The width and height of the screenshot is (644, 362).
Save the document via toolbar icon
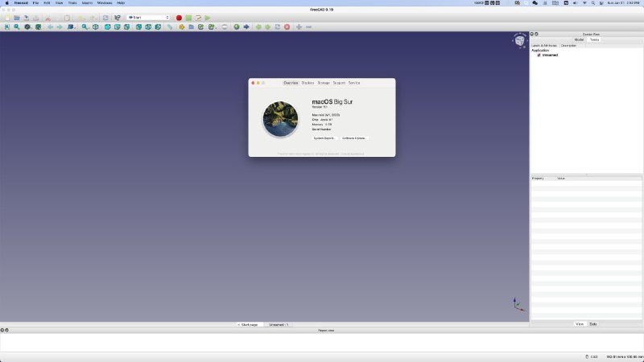click(27, 18)
